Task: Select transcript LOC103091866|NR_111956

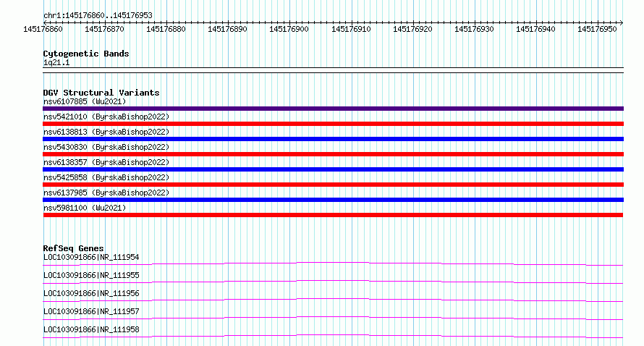Action: (91, 293)
